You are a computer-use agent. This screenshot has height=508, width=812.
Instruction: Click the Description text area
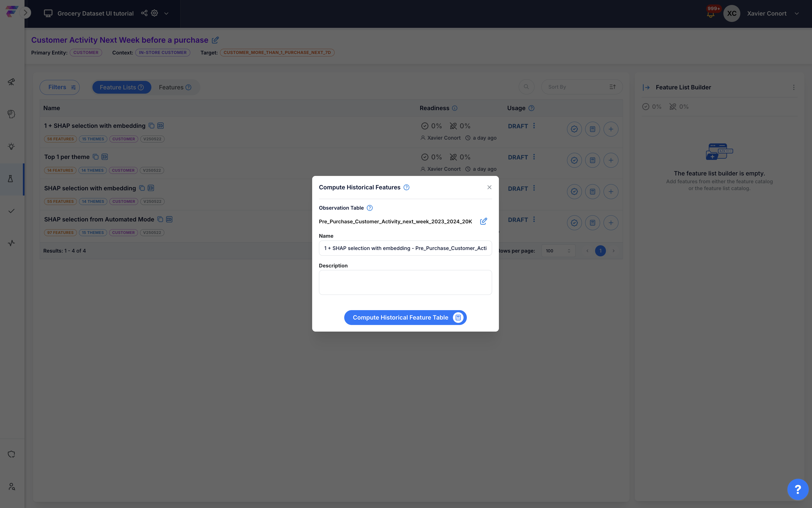click(x=405, y=283)
